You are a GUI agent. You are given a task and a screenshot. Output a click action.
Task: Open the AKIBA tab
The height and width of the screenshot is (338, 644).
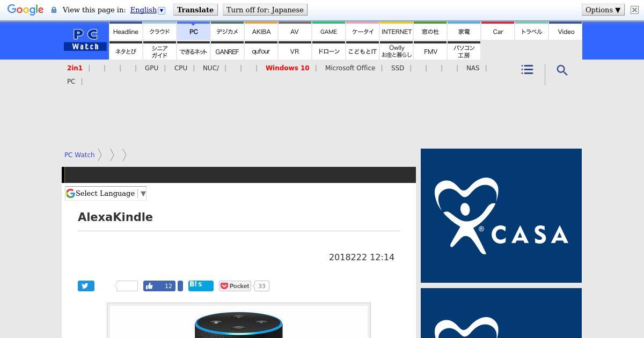tap(261, 31)
